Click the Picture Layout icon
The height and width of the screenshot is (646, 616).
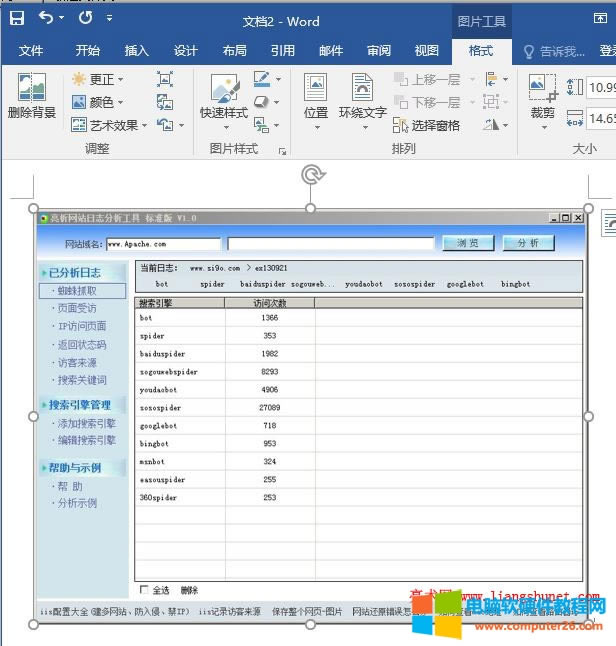[261, 125]
